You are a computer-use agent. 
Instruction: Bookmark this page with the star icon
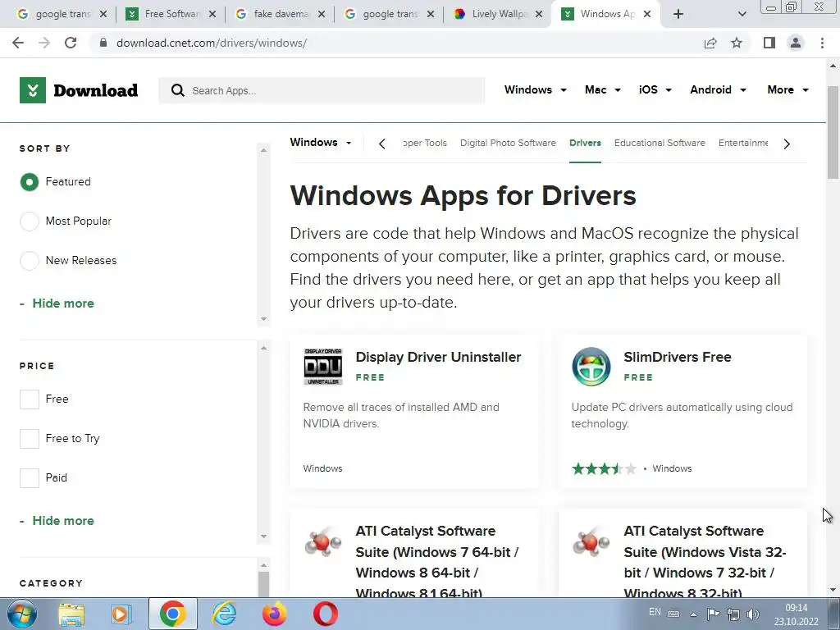737,43
